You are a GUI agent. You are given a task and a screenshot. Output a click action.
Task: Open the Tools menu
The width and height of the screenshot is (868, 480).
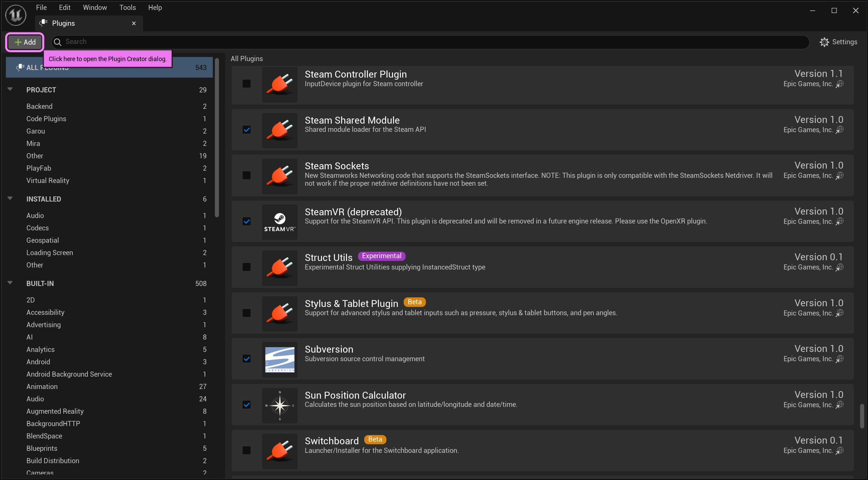(127, 8)
